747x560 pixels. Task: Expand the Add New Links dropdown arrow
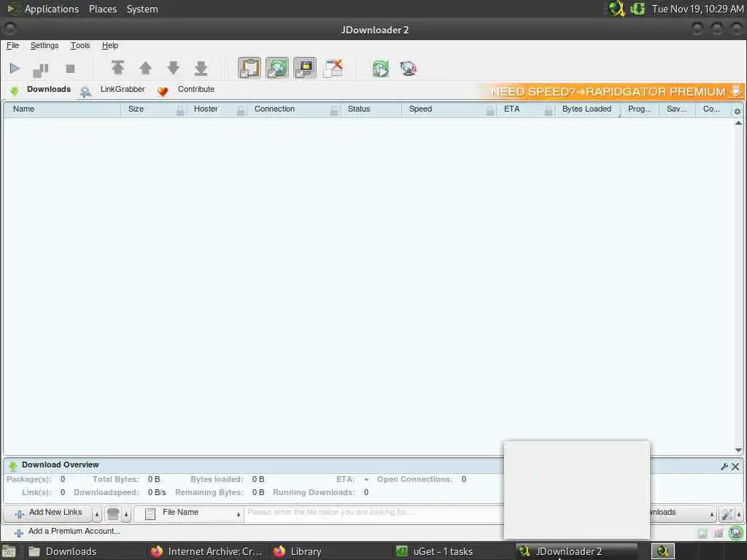pos(97,514)
